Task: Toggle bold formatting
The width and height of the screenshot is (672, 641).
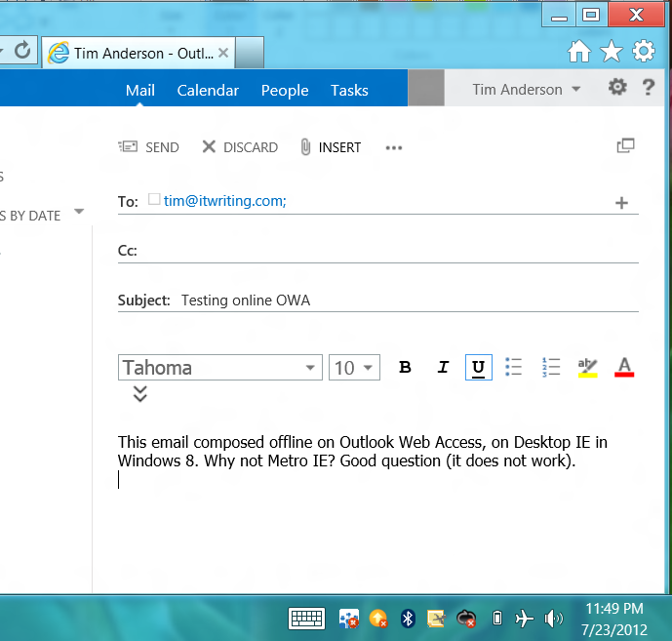Action: (x=405, y=367)
